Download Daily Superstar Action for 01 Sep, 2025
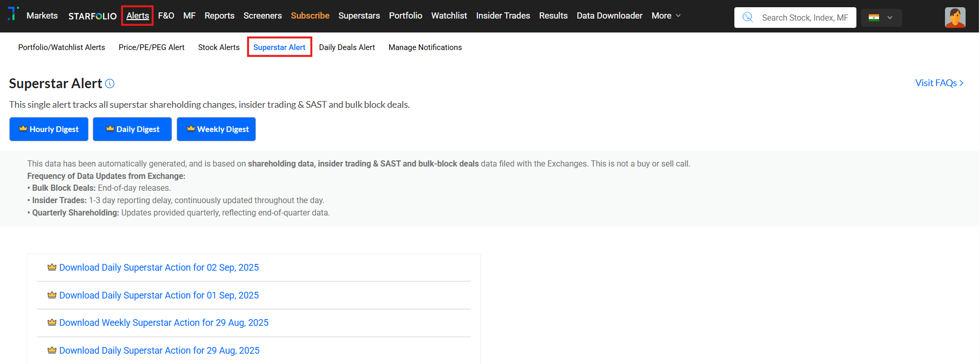Image resolution: width=980 pixels, height=364 pixels. [x=159, y=295]
